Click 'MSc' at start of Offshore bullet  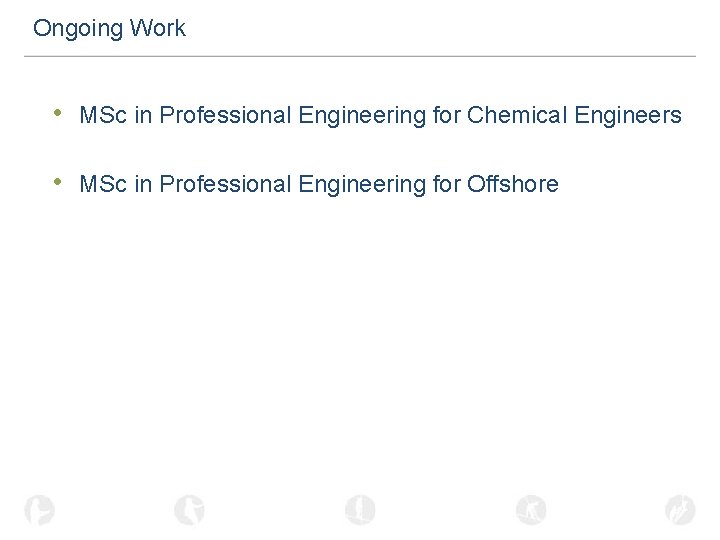[x=103, y=184]
